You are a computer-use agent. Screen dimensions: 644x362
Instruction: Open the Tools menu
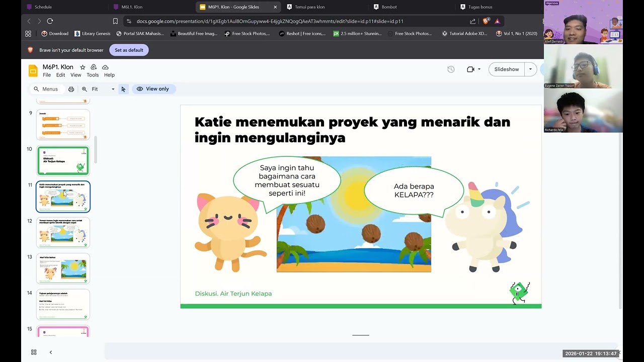[x=93, y=75]
